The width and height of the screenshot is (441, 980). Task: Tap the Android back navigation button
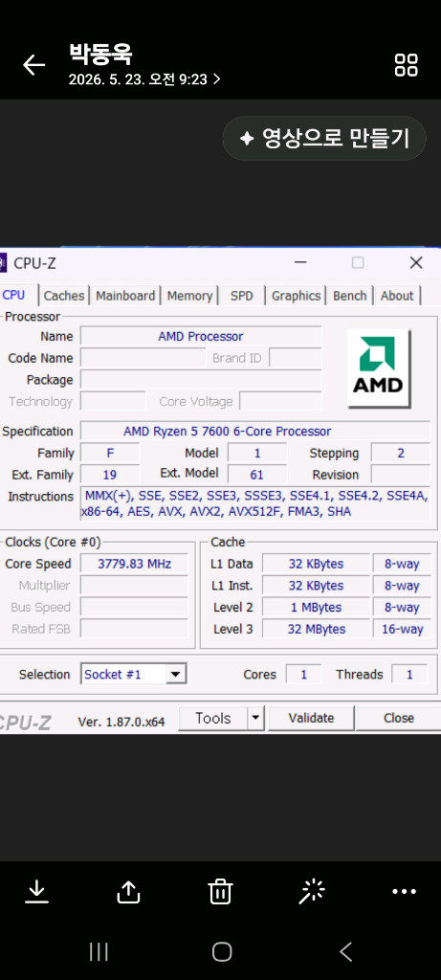click(x=345, y=952)
